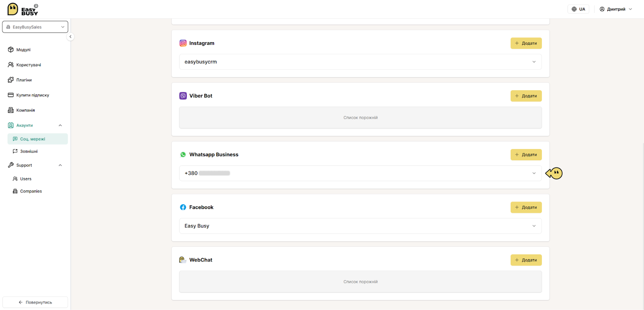Open the UA language selector

(578, 9)
